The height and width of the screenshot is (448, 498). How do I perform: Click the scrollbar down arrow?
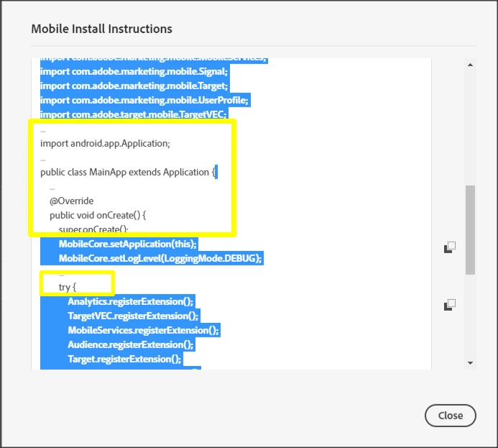click(471, 363)
